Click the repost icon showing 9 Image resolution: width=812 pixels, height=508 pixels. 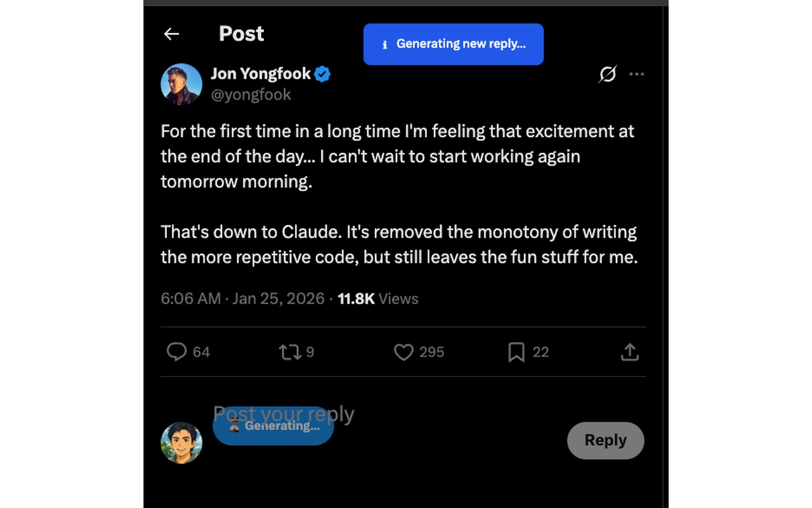tap(288, 352)
